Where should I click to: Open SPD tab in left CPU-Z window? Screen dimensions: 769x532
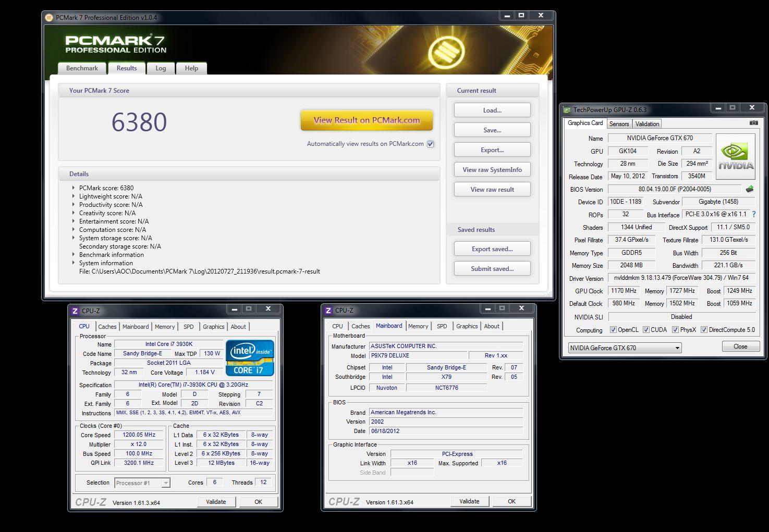coord(189,327)
